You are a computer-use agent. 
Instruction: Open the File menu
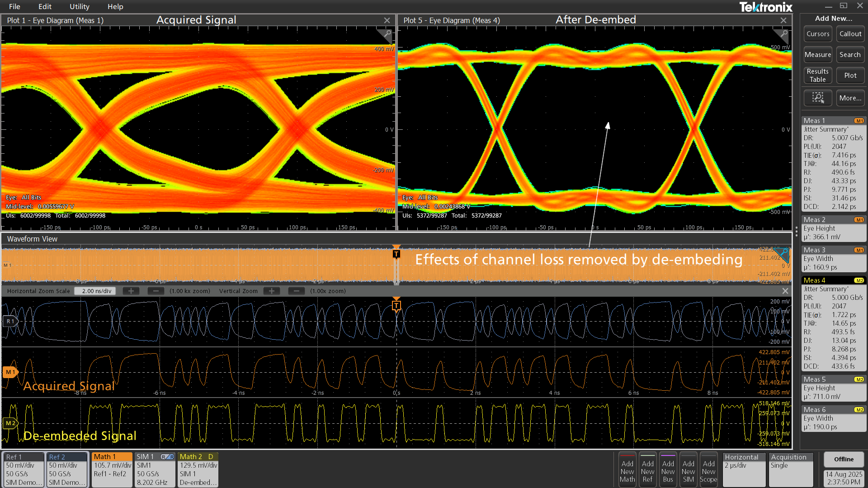[14, 6]
